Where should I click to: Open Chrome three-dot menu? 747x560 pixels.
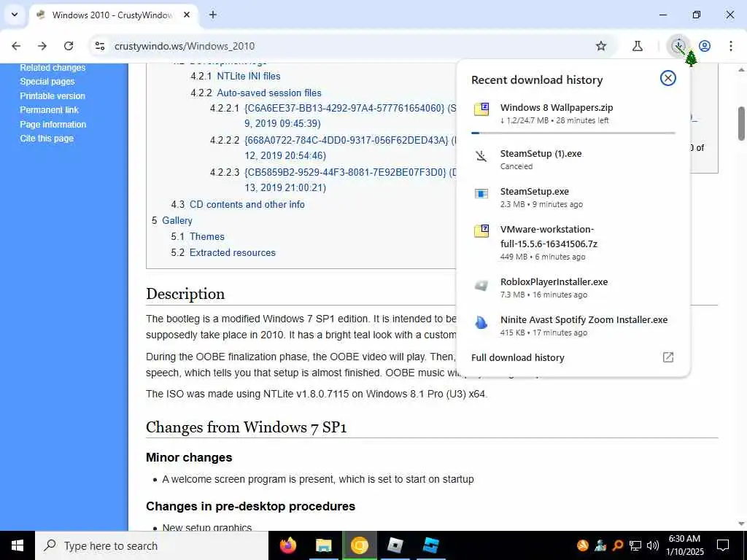point(731,46)
